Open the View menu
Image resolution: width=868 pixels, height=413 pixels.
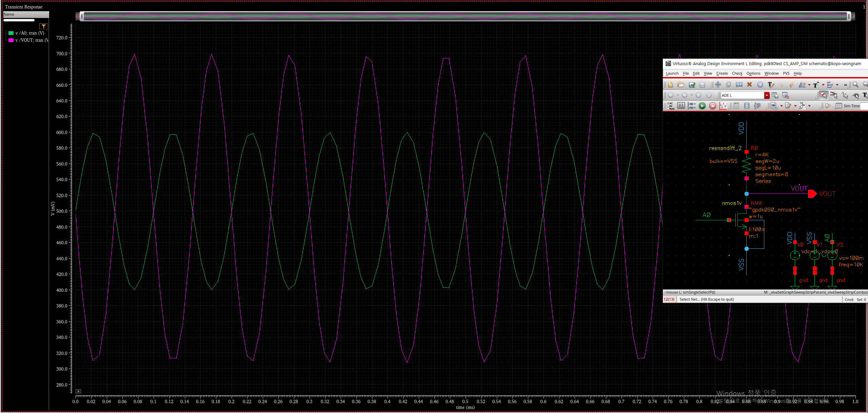708,73
